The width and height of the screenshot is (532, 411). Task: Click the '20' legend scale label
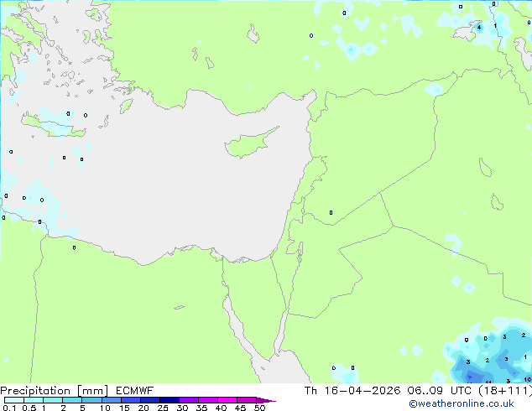[x=143, y=408]
